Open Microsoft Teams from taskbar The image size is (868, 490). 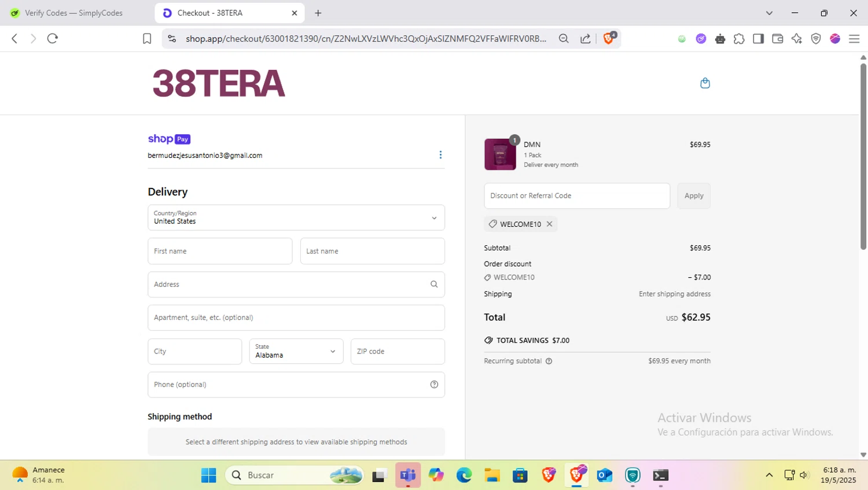pos(408,476)
